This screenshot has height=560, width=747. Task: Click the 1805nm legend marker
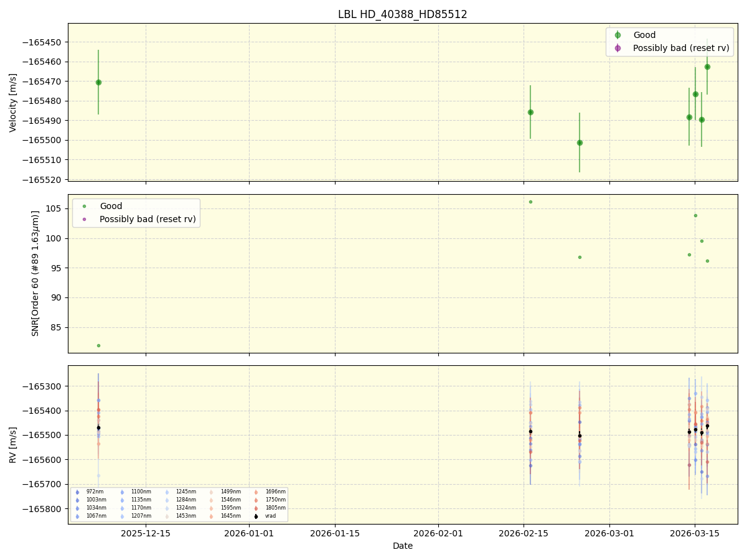(x=256, y=508)
